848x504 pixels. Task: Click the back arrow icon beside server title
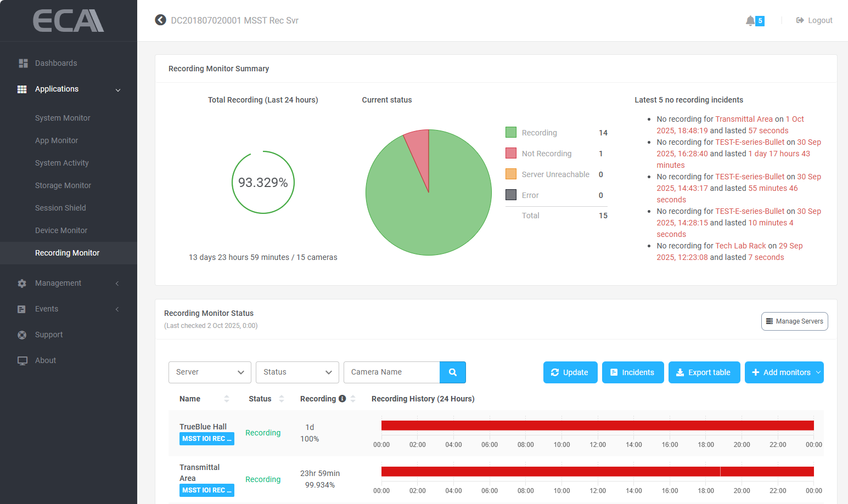pos(160,20)
